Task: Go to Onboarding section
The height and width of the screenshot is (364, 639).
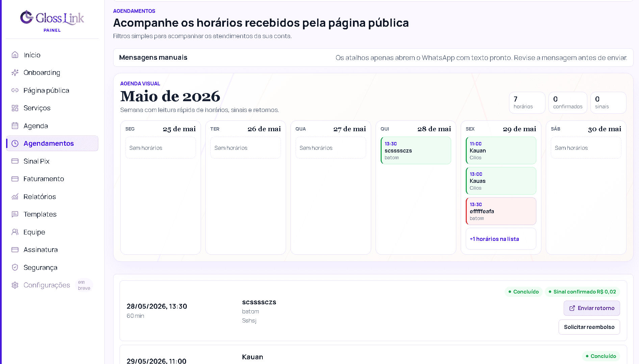Action: point(52,73)
